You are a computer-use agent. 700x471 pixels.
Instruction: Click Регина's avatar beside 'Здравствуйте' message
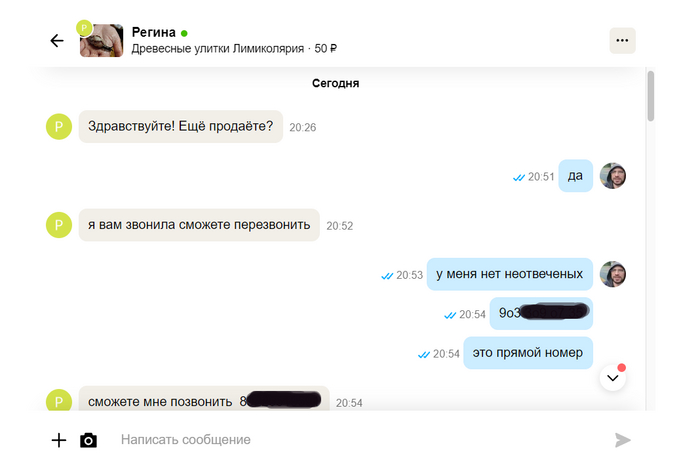tap(59, 127)
